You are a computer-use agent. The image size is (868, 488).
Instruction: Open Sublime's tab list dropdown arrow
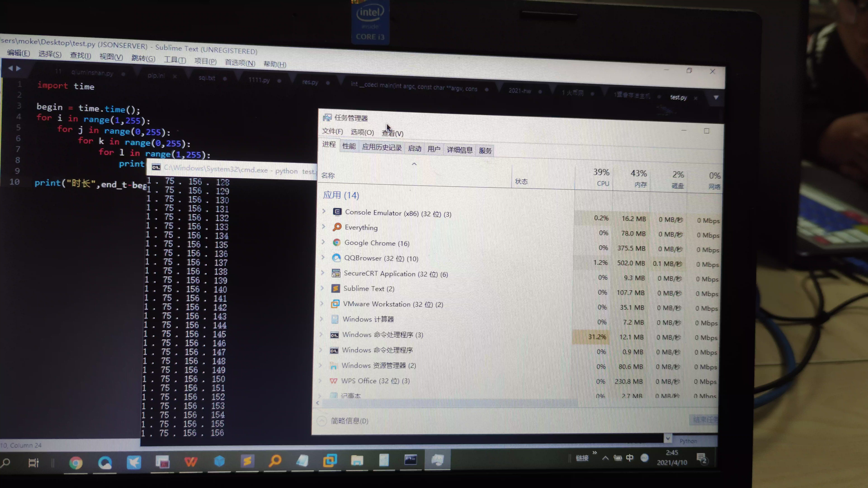click(x=716, y=98)
